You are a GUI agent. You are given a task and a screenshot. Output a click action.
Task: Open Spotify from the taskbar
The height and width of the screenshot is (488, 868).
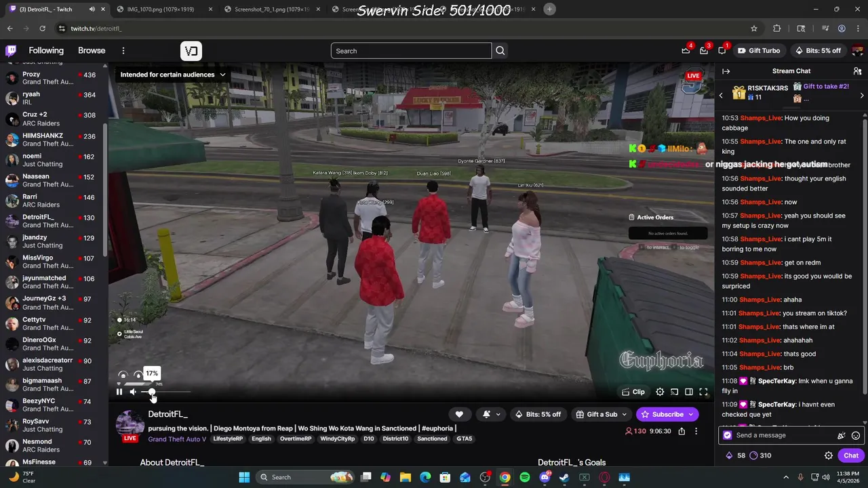pos(525,477)
